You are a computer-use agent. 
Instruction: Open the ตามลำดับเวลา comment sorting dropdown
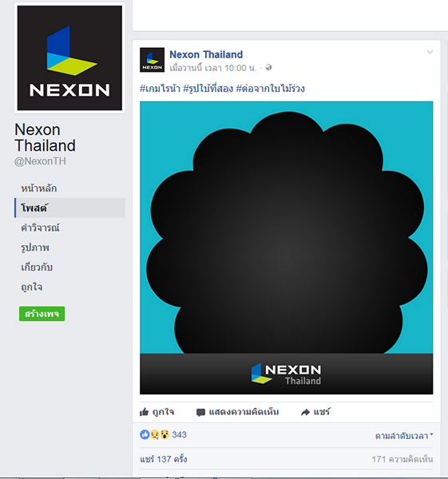click(x=404, y=436)
